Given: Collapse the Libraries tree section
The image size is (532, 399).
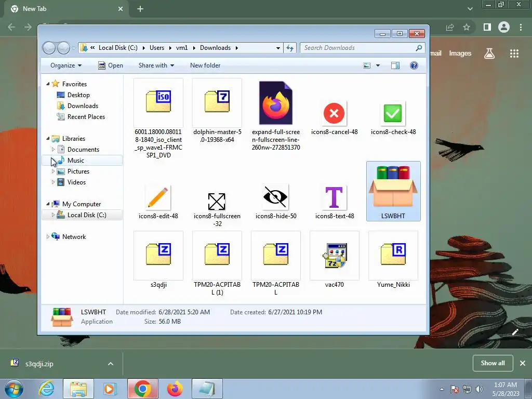Looking at the screenshot, I should coord(48,138).
